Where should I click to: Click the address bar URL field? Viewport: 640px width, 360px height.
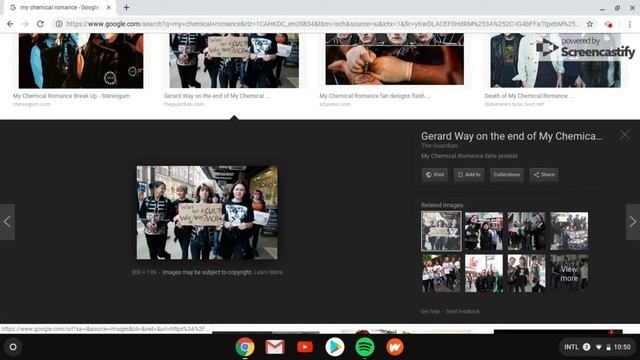322,24
